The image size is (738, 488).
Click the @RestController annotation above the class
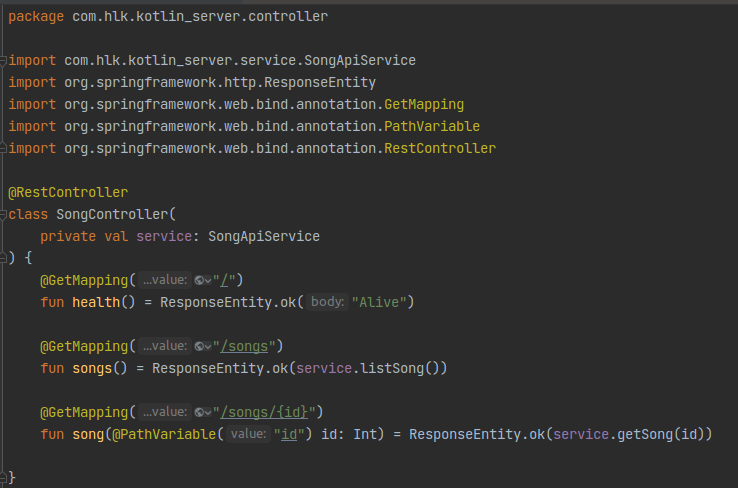(68, 192)
